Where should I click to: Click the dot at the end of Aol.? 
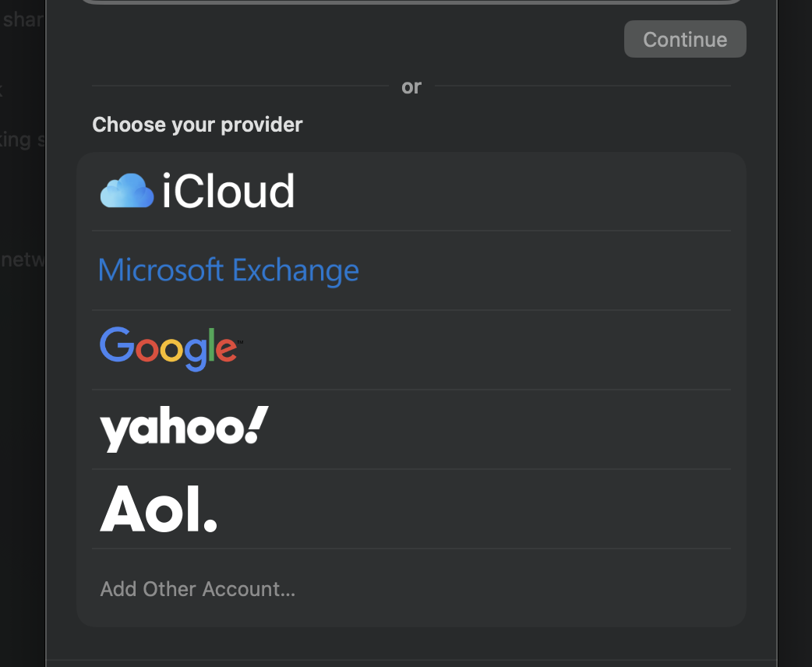tap(210, 526)
